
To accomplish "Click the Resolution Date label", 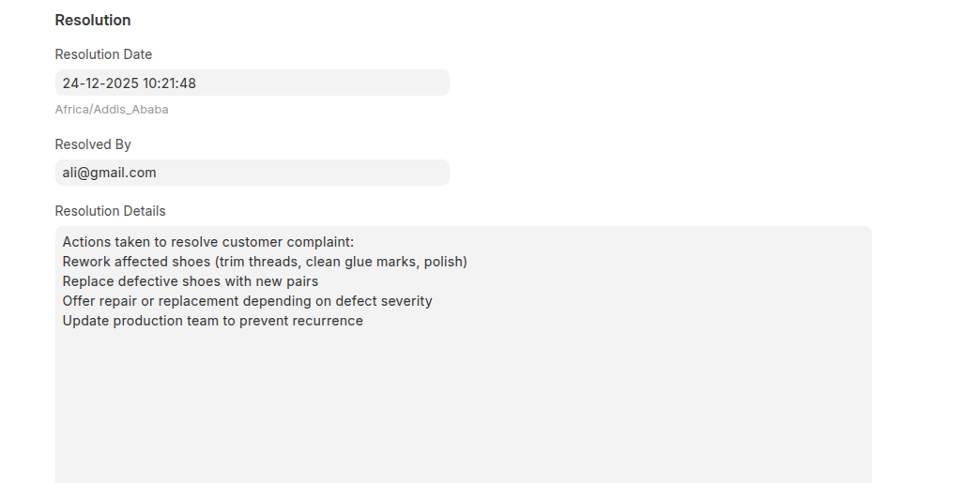I will click(x=103, y=54).
